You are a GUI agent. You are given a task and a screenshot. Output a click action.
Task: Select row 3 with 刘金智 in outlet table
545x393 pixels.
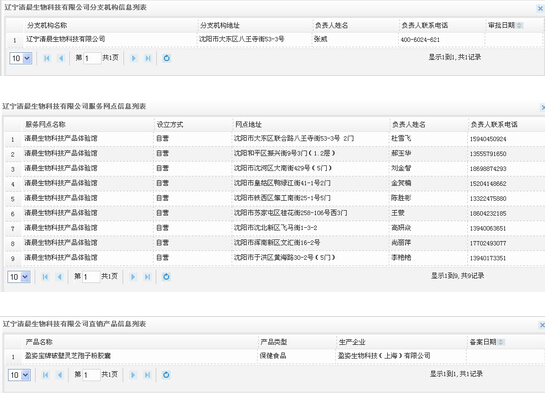pos(275,169)
